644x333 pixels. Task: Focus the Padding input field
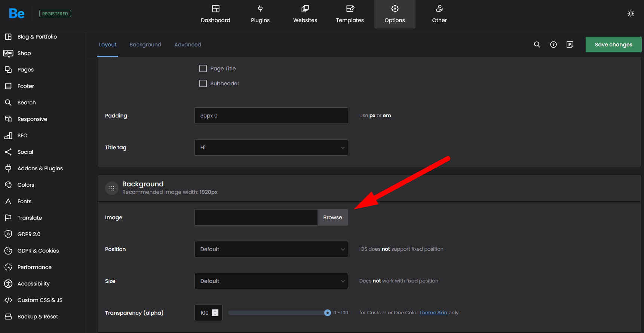(x=271, y=116)
